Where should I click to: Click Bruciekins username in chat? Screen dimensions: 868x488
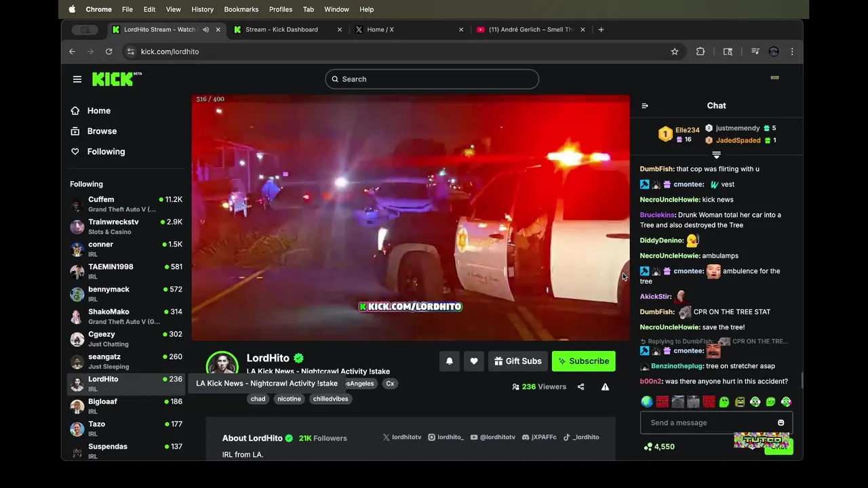point(657,215)
